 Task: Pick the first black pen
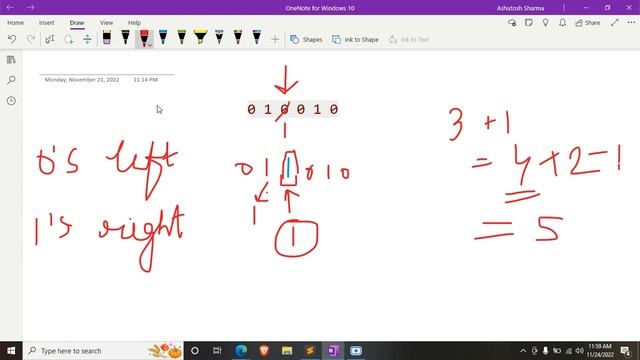(125, 38)
